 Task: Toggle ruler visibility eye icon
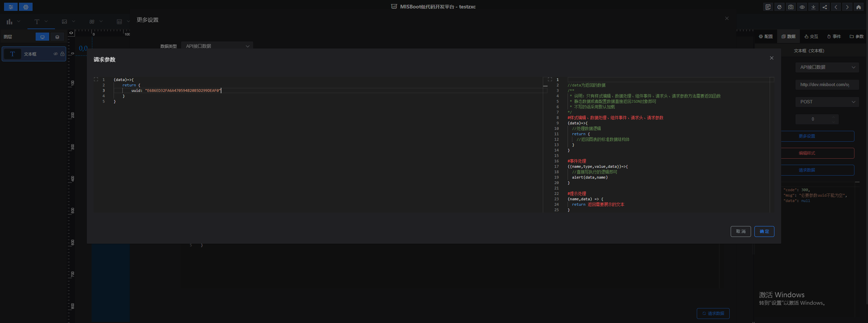(x=71, y=33)
